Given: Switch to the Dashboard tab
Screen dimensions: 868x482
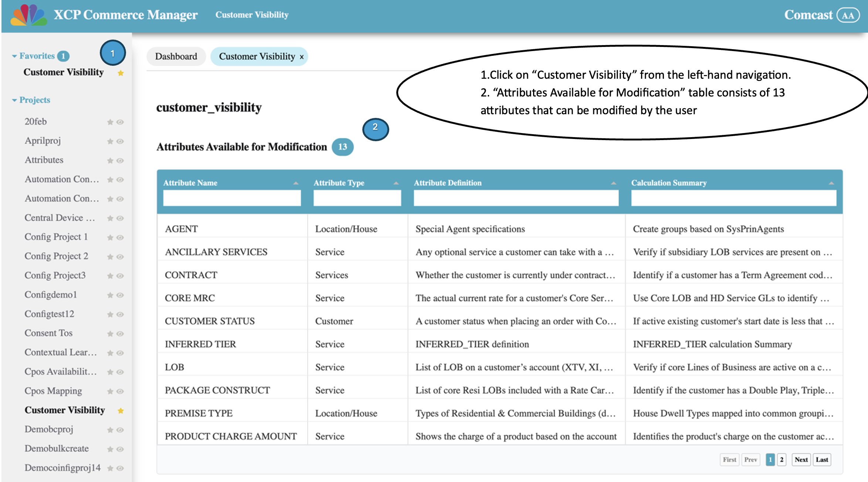Looking at the screenshot, I should tap(176, 57).
